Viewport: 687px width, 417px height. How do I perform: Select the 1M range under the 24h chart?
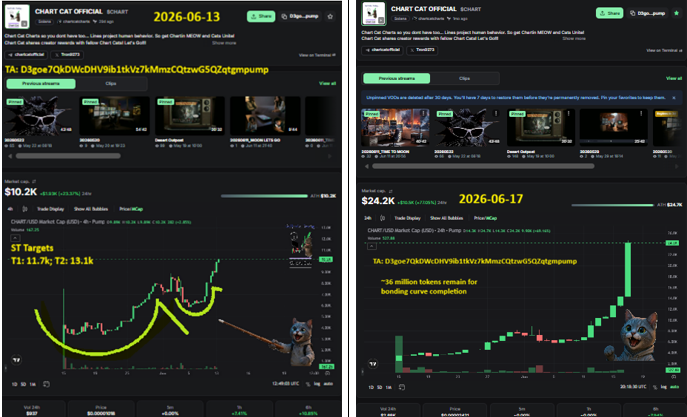(x=389, y=387)
